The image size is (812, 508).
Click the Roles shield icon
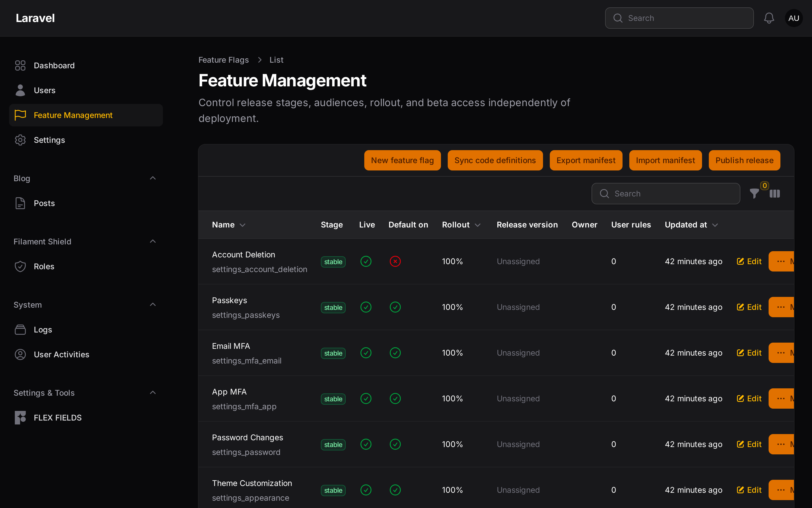coord(20,266)
